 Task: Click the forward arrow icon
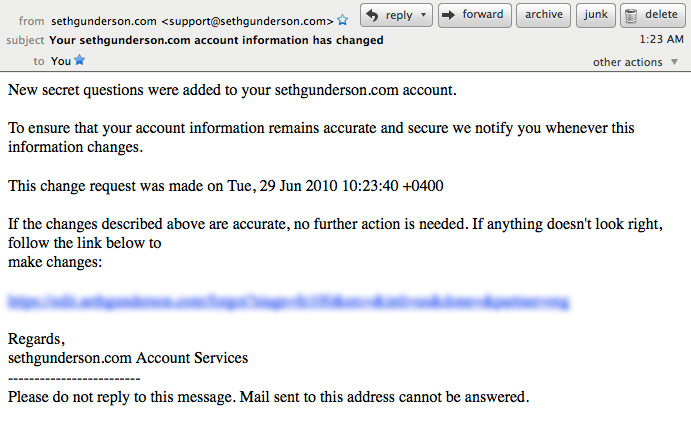coord(449,15)
